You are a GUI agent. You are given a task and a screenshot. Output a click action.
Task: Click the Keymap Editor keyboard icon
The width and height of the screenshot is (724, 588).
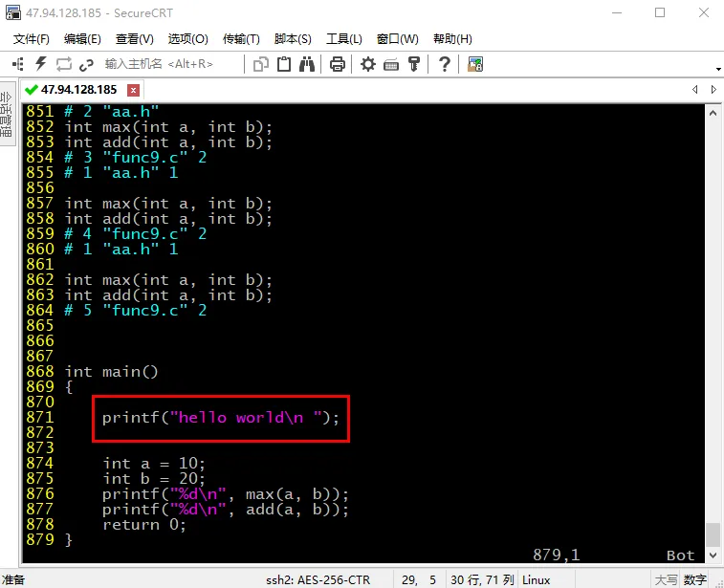(x=391, y=65)
